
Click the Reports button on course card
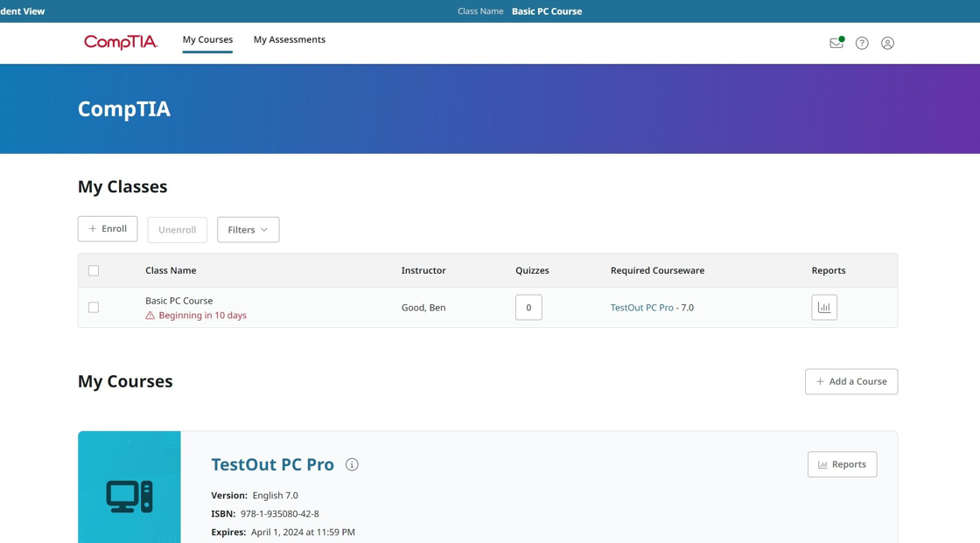pyautogui.click(x=841, y=464)
